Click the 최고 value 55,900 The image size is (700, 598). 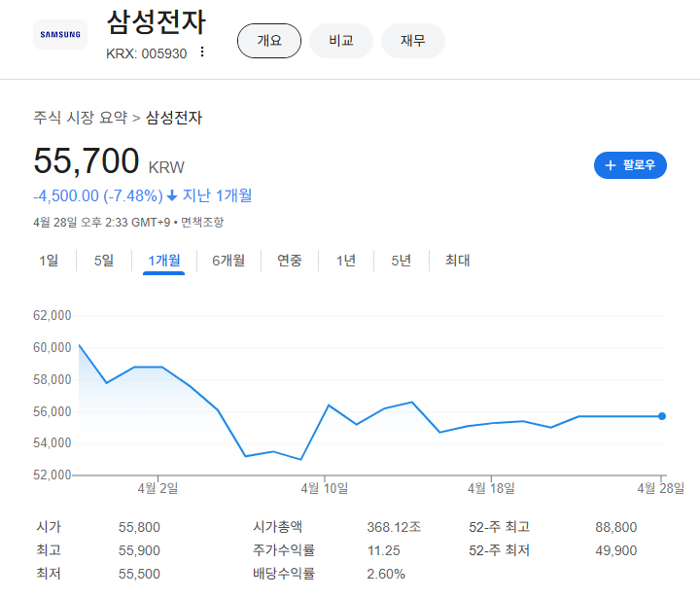click(x=139, y=550)
